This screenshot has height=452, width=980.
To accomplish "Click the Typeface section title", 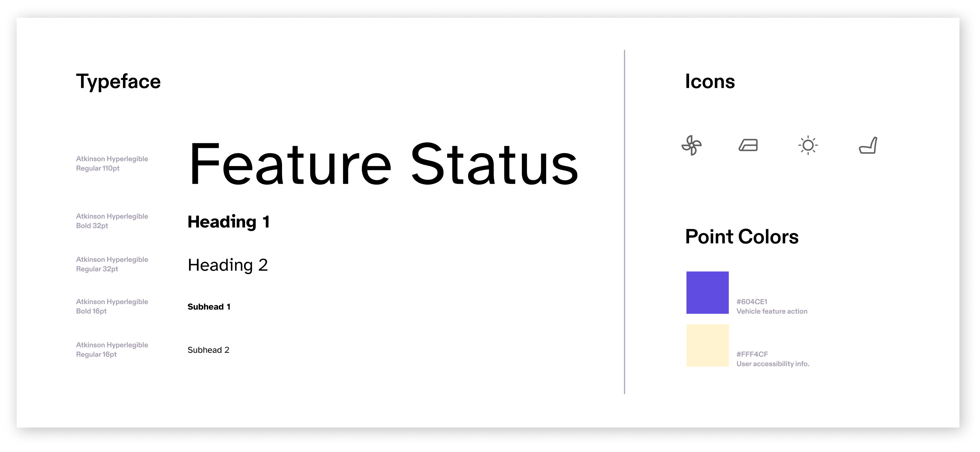I will [x=118, y=81].
